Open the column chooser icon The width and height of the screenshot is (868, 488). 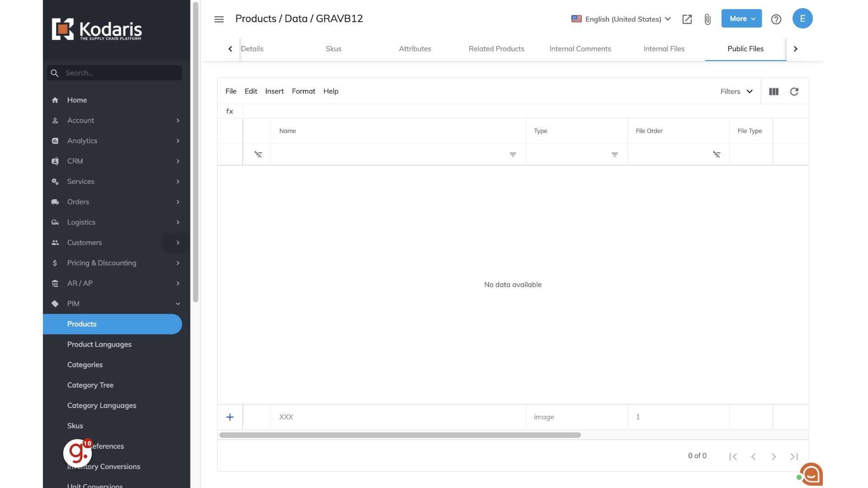coord(774,92)
